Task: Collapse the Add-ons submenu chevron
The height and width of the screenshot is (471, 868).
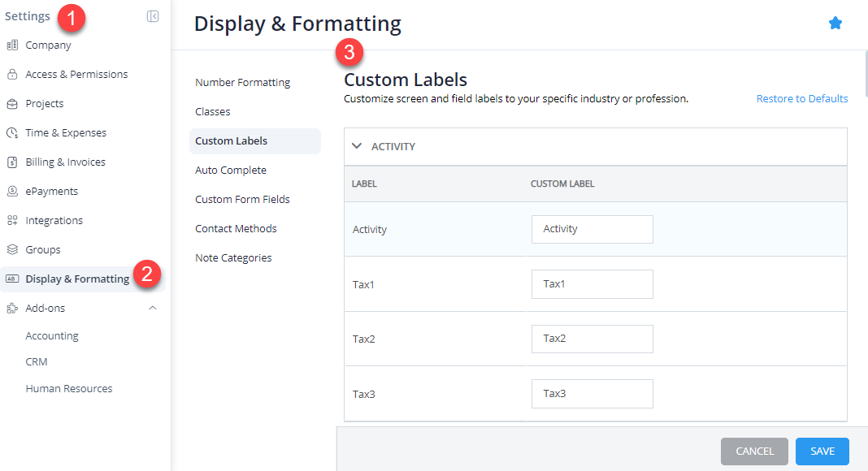Action: click(x=152, y=308)
